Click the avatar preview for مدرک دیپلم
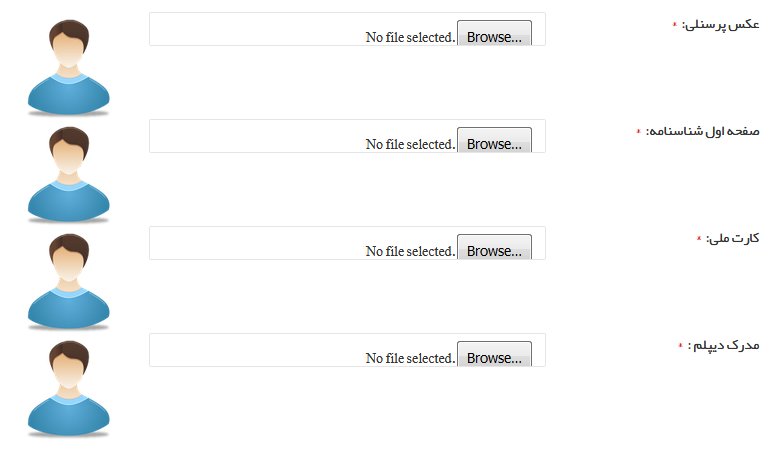 click(x=69, y=388)
